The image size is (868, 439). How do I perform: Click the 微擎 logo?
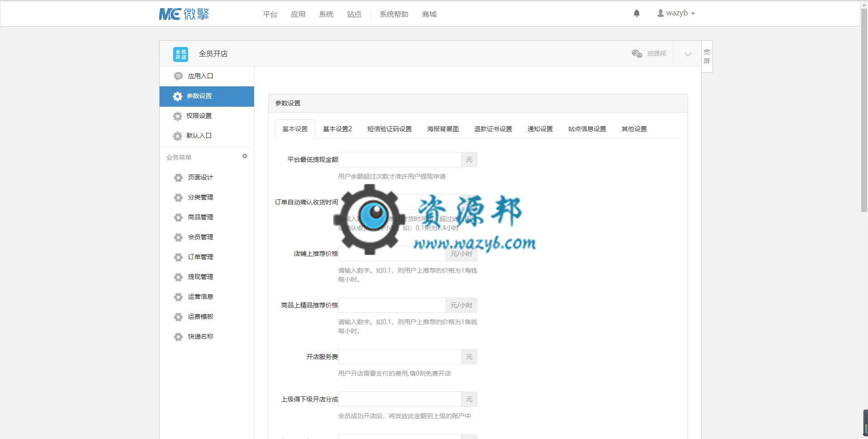point(184,14)
